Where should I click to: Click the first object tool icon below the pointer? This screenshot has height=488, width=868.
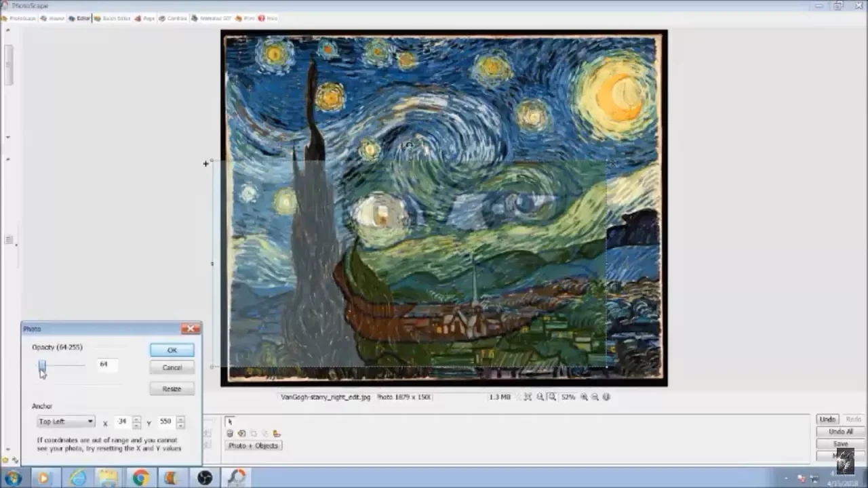230,434
